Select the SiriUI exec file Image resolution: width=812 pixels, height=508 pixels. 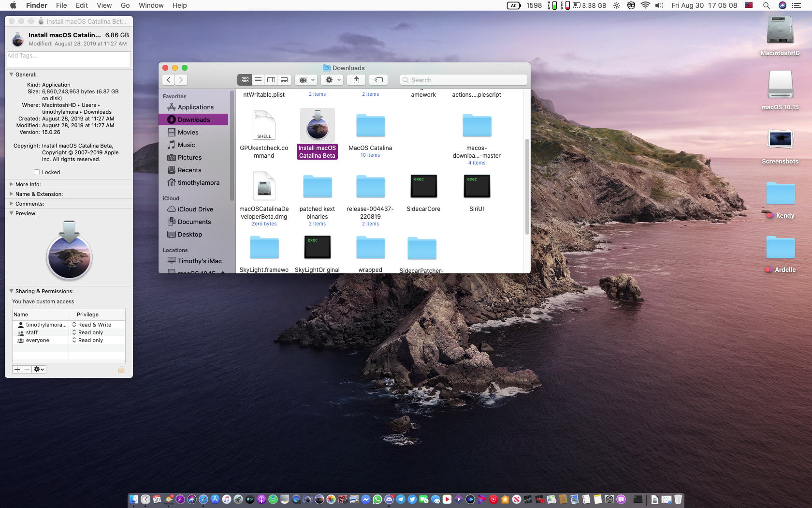[x=477, y=186]
